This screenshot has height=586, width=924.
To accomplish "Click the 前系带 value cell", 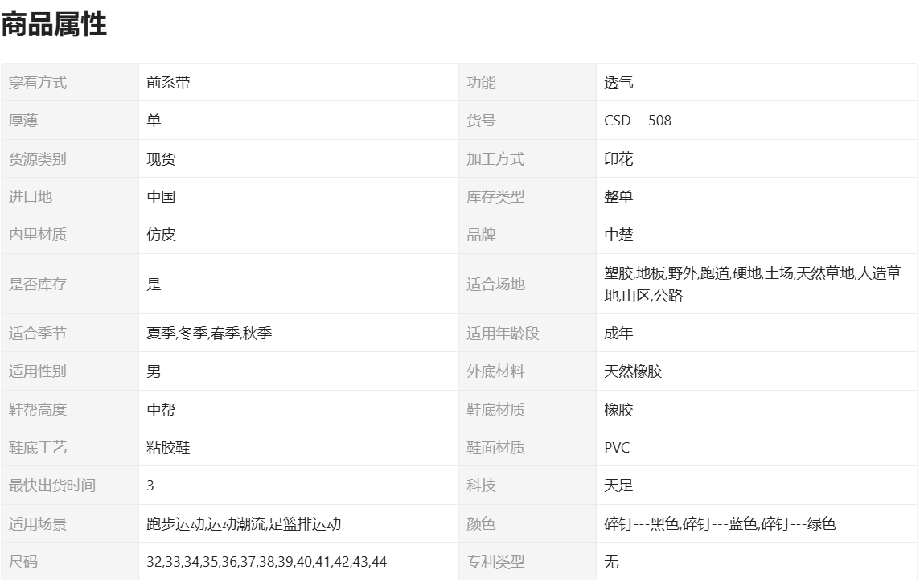I will point(168,82).
